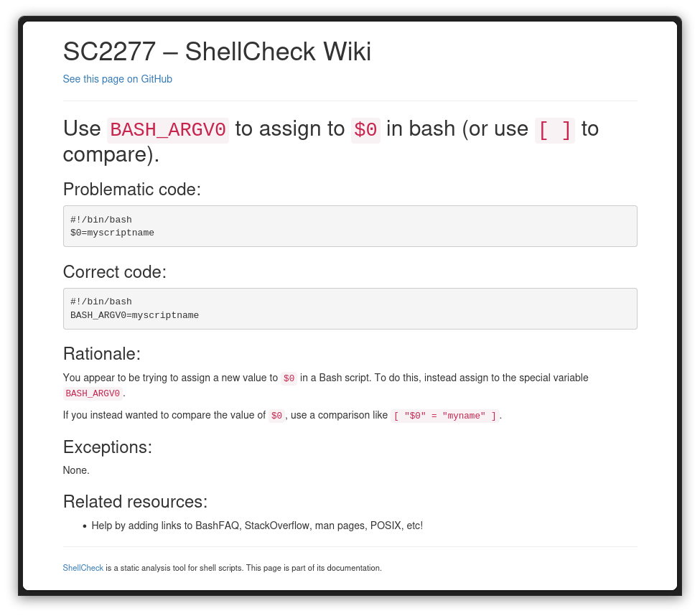The height and width of the screenshot is (616, 700).
Task: Click the Exceptions heading
Action: (107, 447)
